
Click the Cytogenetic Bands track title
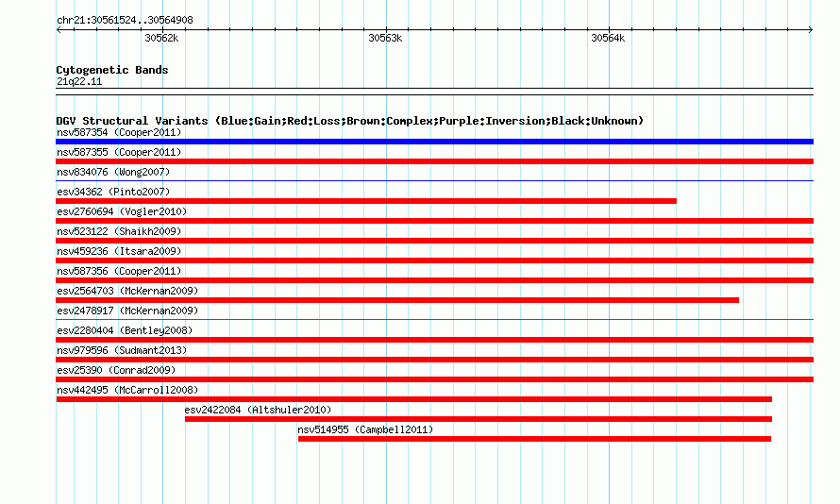112,70
